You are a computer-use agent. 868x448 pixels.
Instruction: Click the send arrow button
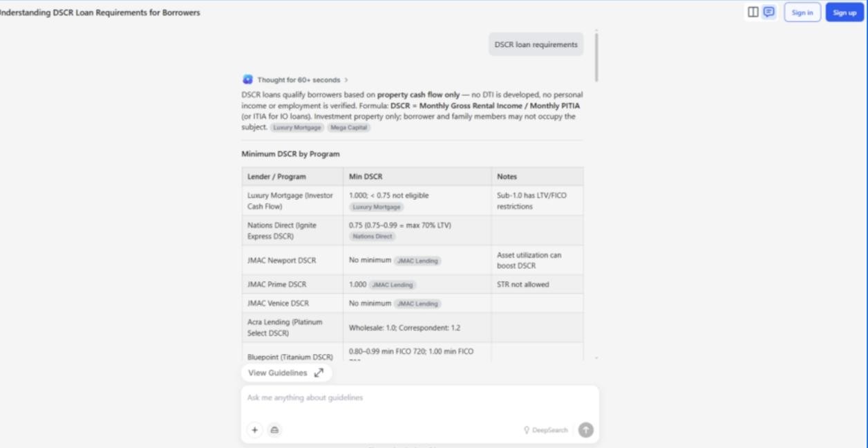point(585,429)
